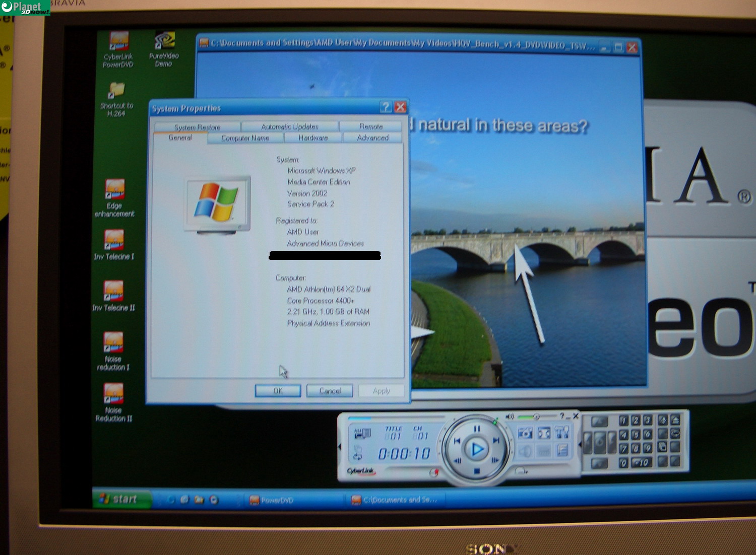
Task: Switch to the Remote tab
Action: 371,126
